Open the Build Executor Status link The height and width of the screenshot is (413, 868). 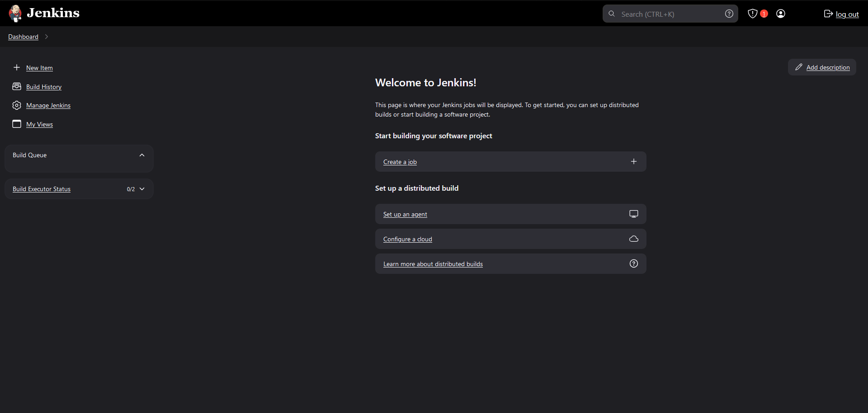pos(42,189)
